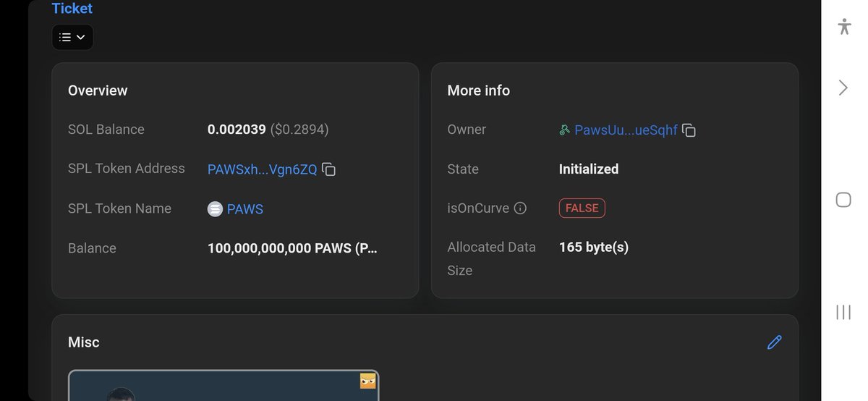The width and height of the screenshot is (868, 401).
Task: Edit the Misc section with pencil icon
Action: [774, 342]
